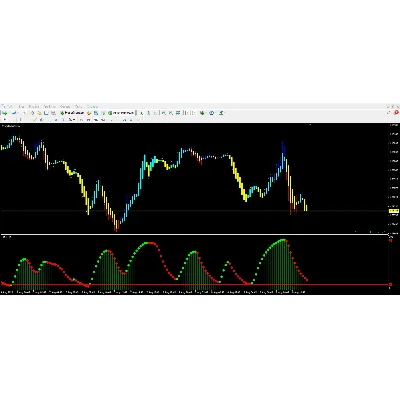Image resolution: width=400 pixels, height=400 pixels.
Task: Open the Indicators list dropdown
Action: pyautogui.click(x=202, y=113)
